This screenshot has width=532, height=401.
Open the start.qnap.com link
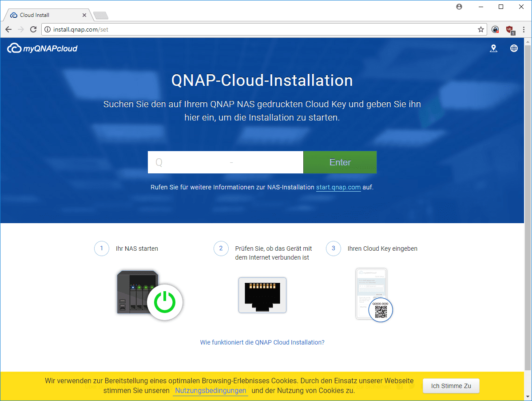pyautogui.click(x=338, y=188)
